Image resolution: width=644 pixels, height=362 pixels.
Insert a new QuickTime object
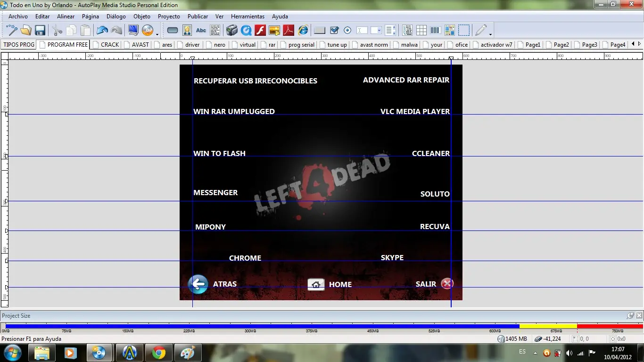(x=246, y=31)
